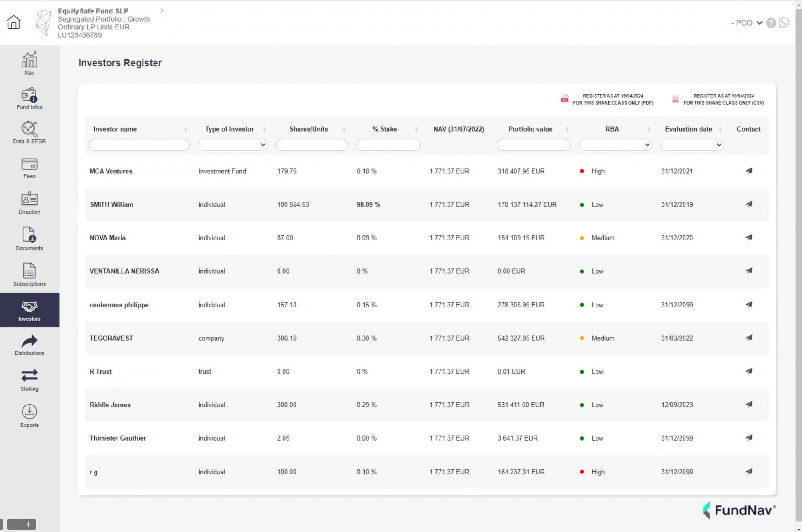Click the 98.89 % stake value
Viewport: 802px width, 532px height.
[x=368, y=204]
